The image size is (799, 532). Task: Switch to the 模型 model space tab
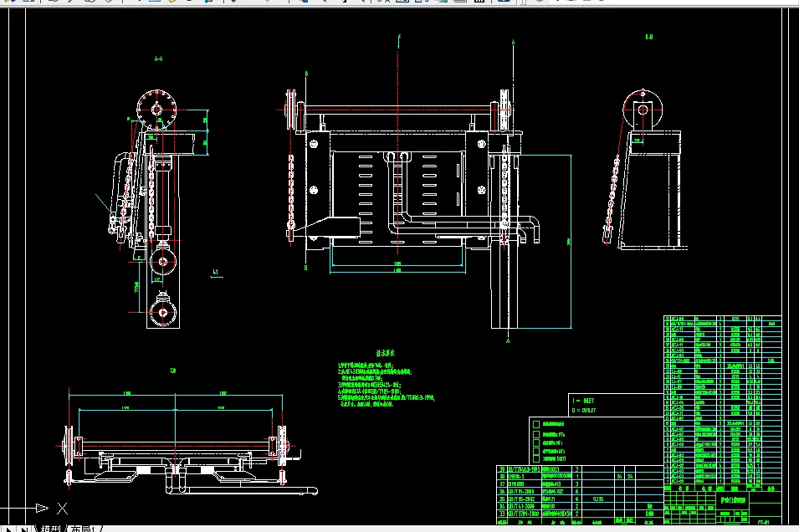pos(51,529)
